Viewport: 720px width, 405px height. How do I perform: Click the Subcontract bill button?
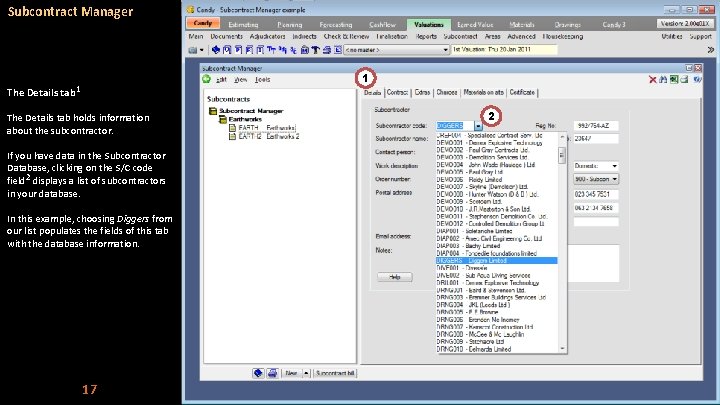tap(335, 373)
